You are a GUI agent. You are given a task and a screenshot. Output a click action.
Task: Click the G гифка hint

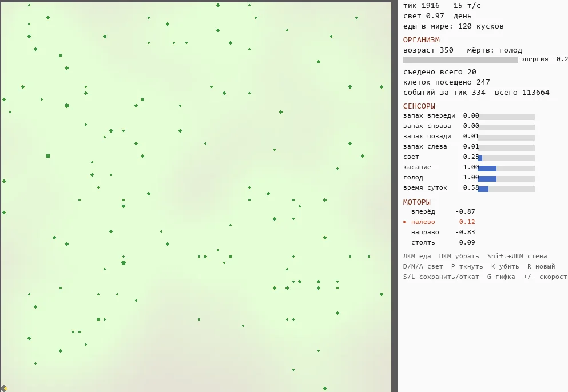pyautogui.click(x=501, y=277)
